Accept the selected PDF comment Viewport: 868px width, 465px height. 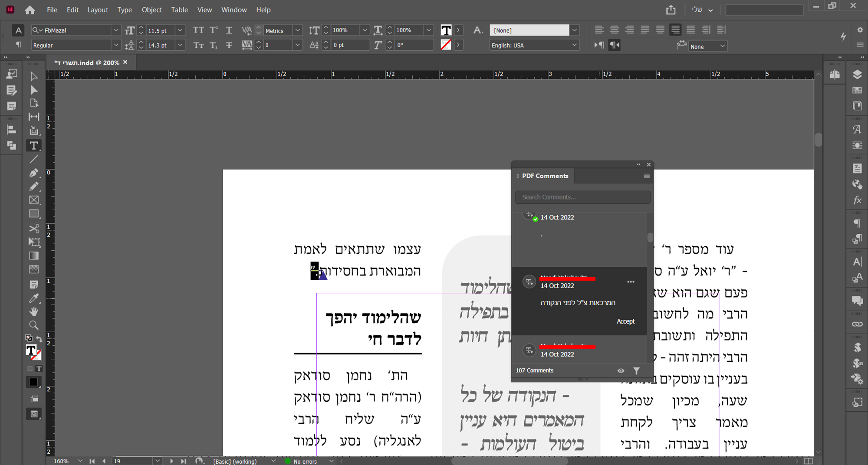click(625, 321)
